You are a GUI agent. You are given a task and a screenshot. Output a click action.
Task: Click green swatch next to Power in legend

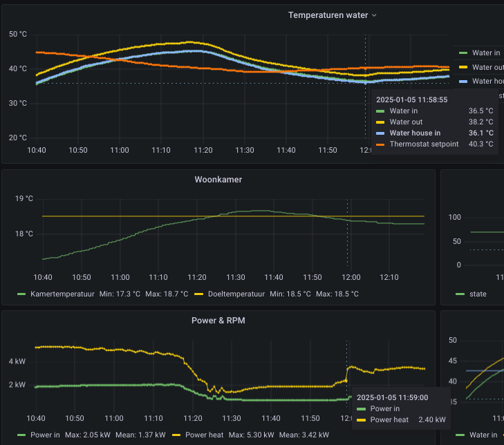click(x=21, y=435)
